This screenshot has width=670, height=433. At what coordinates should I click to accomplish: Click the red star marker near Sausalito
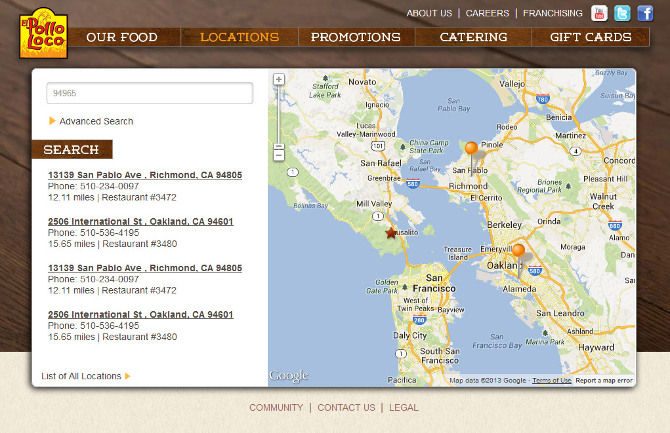click(391, 232)
